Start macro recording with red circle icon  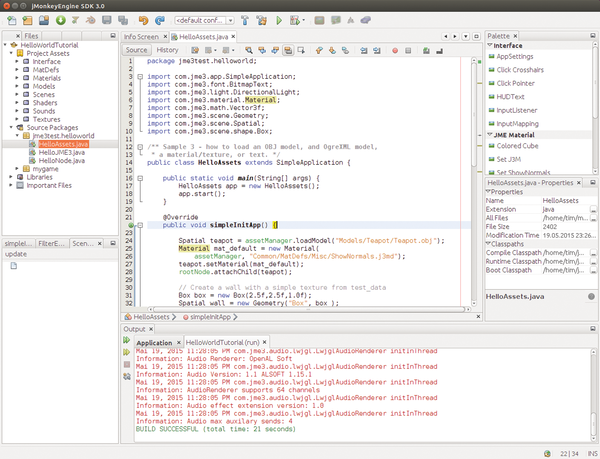pos(395,50)
